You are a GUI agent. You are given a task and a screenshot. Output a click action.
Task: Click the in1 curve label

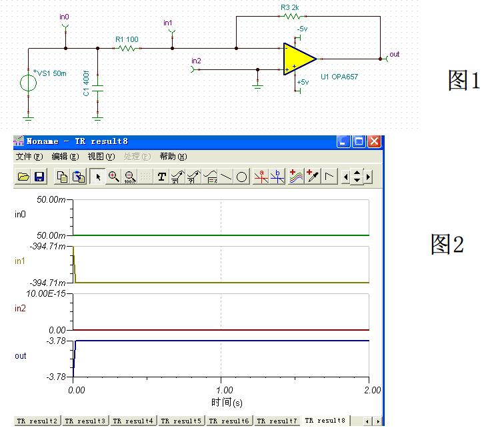point(20,261)
